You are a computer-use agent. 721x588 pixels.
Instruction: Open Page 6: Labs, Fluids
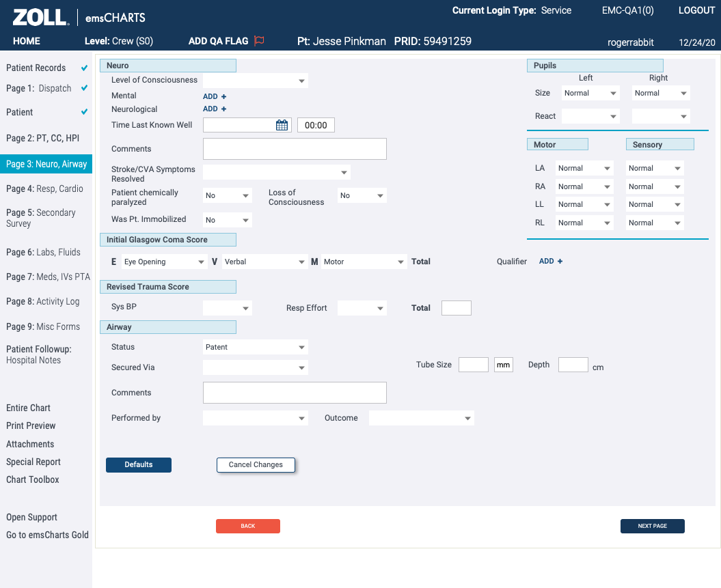click(x=43, y=252)
